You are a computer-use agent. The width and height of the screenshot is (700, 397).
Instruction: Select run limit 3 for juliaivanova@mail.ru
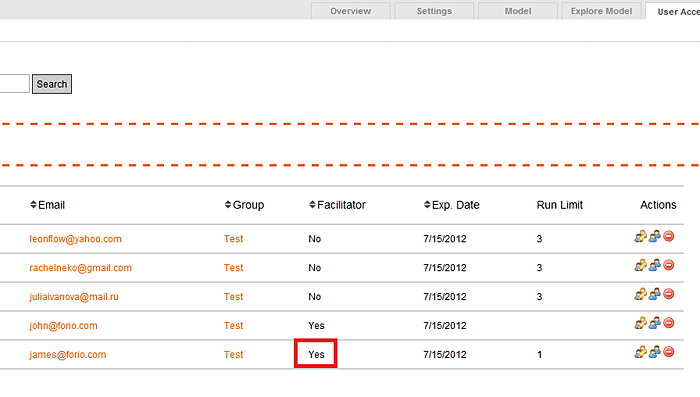[539, 297]
